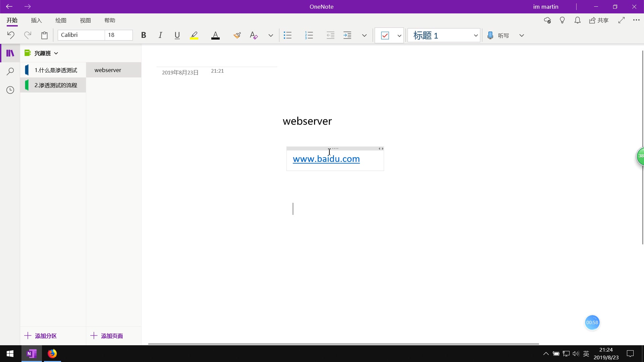Toggle bold formatting

[144, 35]
